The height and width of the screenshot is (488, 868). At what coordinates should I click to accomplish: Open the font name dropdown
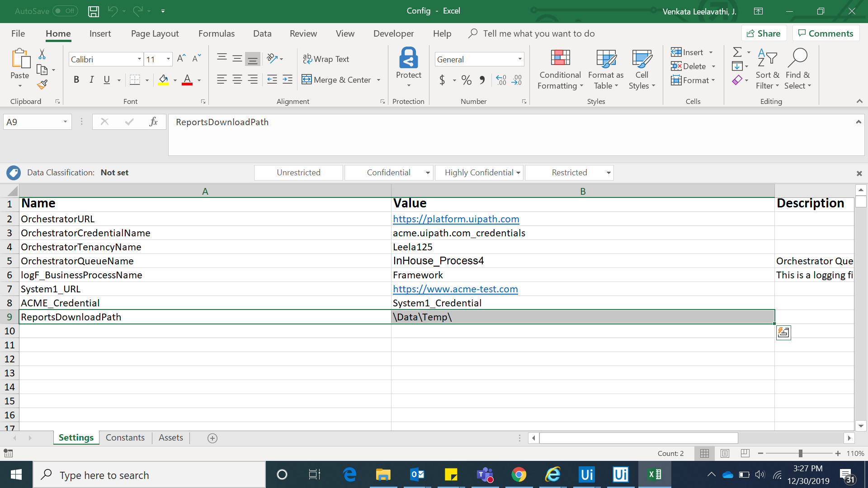pos(139,59)
